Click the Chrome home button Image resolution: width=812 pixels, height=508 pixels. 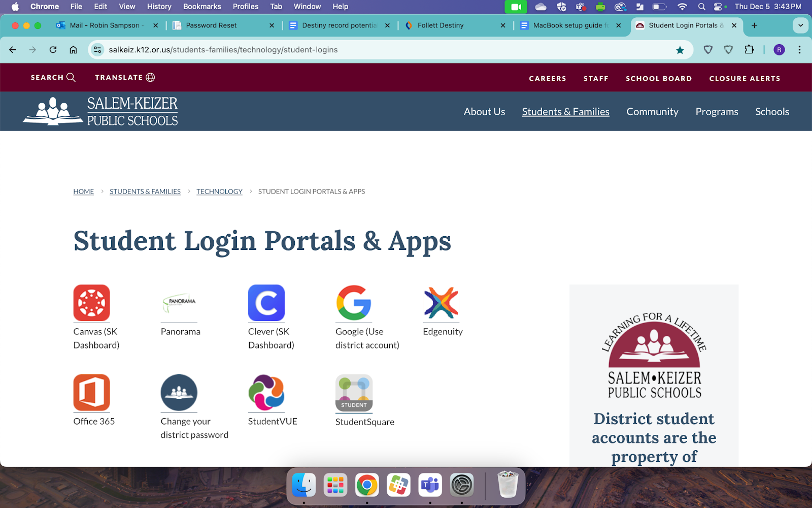pyautogui.click(x=73, y=50)
